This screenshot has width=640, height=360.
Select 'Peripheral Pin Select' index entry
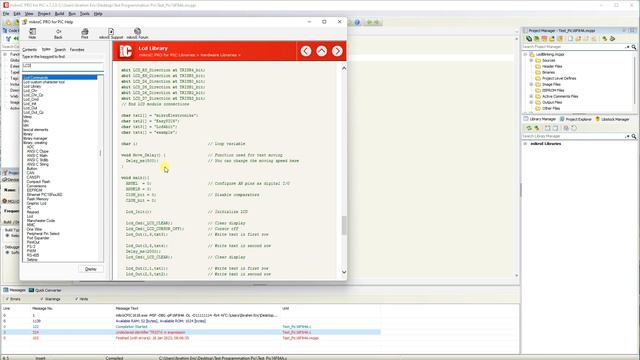point(43,233)
